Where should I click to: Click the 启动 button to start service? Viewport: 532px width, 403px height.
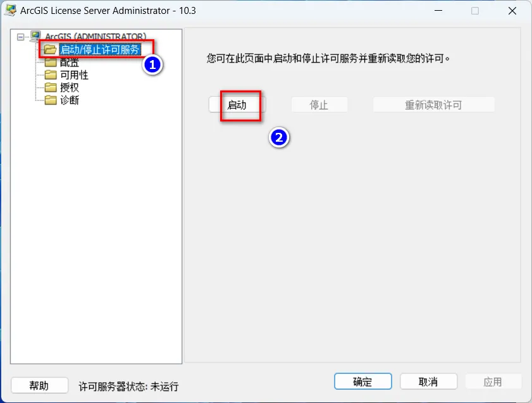point(237,105)
